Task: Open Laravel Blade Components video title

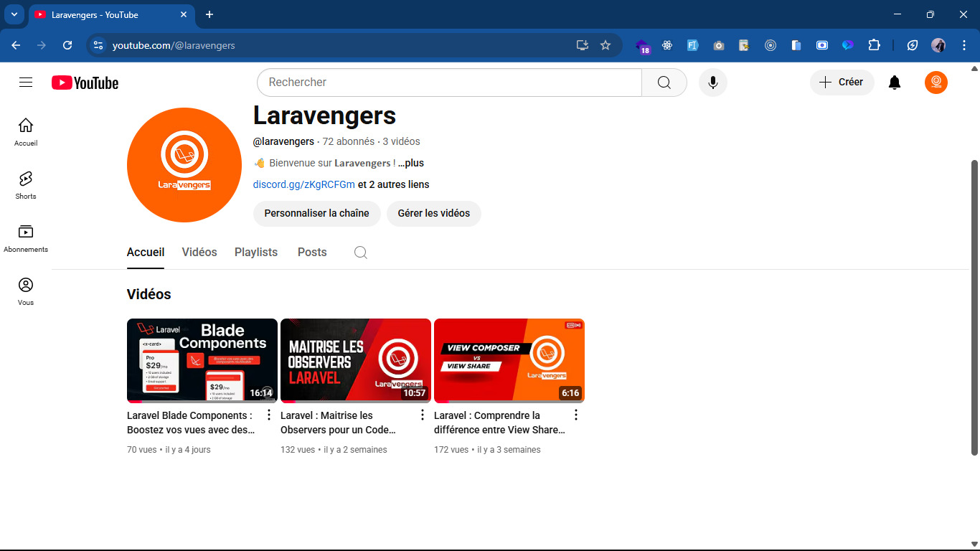Action: (191, 423)
